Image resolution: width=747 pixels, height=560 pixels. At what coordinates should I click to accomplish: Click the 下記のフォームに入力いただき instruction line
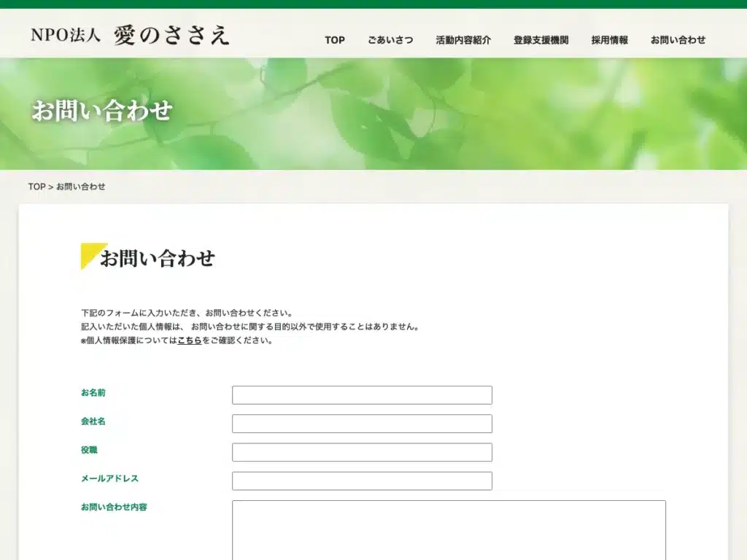(x=187, y=313)
